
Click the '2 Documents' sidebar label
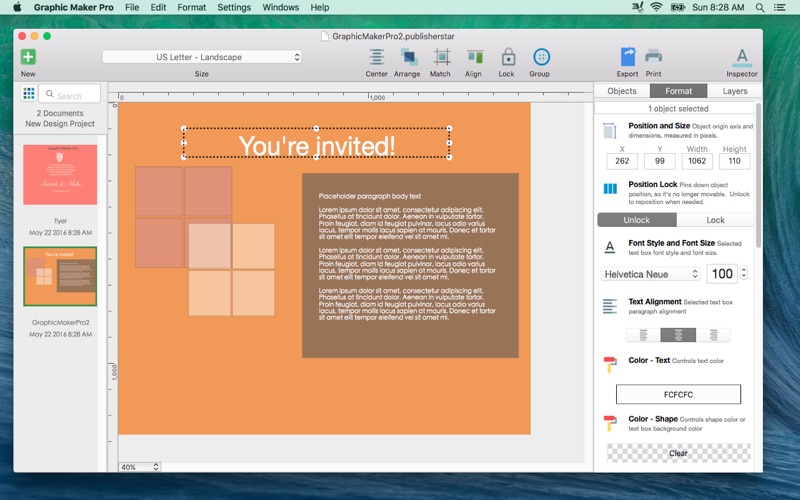click(60, 113)
